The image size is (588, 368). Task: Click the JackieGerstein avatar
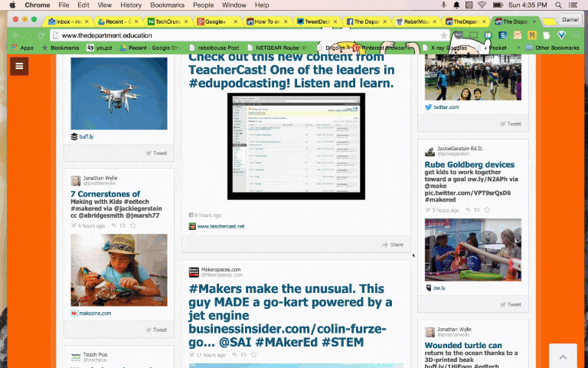pyautogui.click(x=430, y=151)
